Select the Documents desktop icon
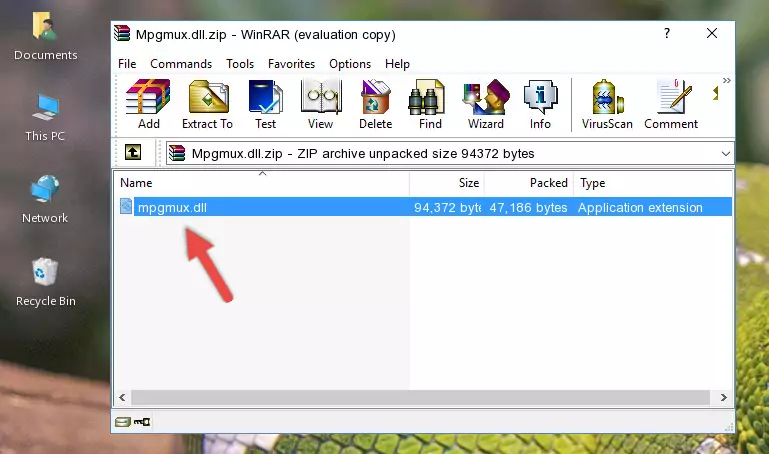 [45, 37]
